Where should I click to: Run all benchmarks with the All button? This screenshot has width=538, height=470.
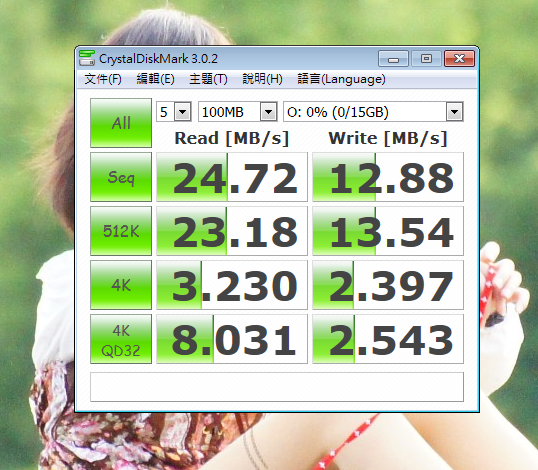click(x=121, y=123)
